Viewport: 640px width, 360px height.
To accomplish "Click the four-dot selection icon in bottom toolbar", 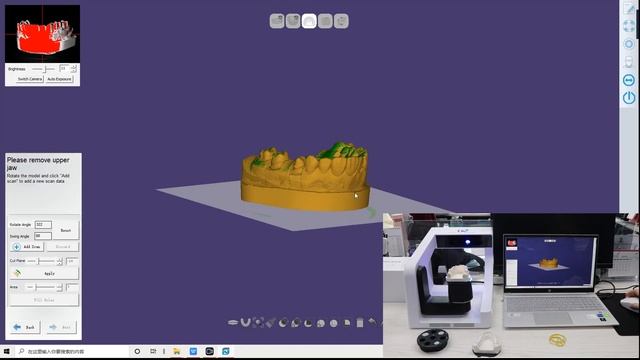I will coord(258,323).
